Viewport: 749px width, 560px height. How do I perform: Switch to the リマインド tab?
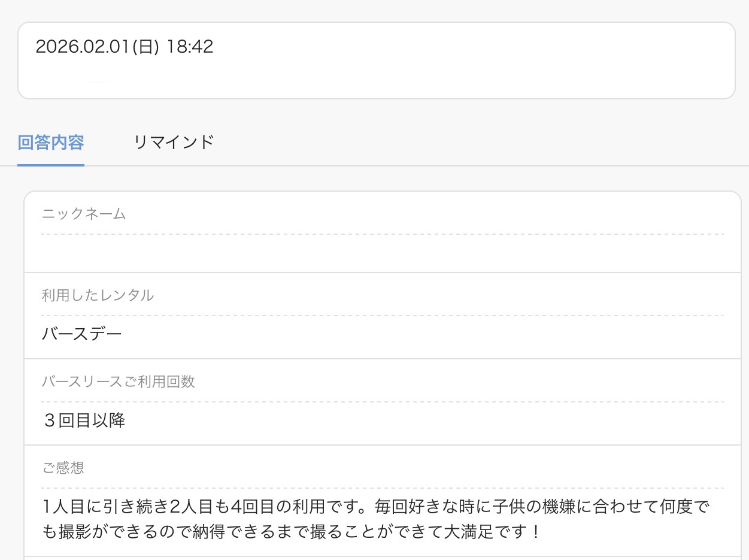click(174, 143)
